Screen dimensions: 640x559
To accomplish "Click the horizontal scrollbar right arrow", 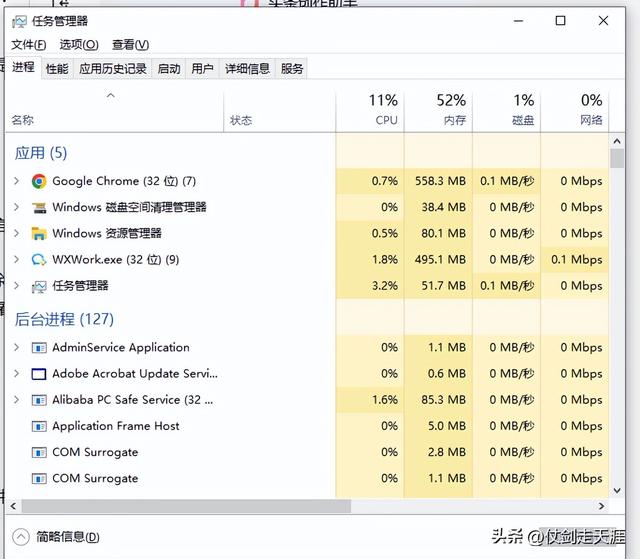I will click(x=601, y=506).
